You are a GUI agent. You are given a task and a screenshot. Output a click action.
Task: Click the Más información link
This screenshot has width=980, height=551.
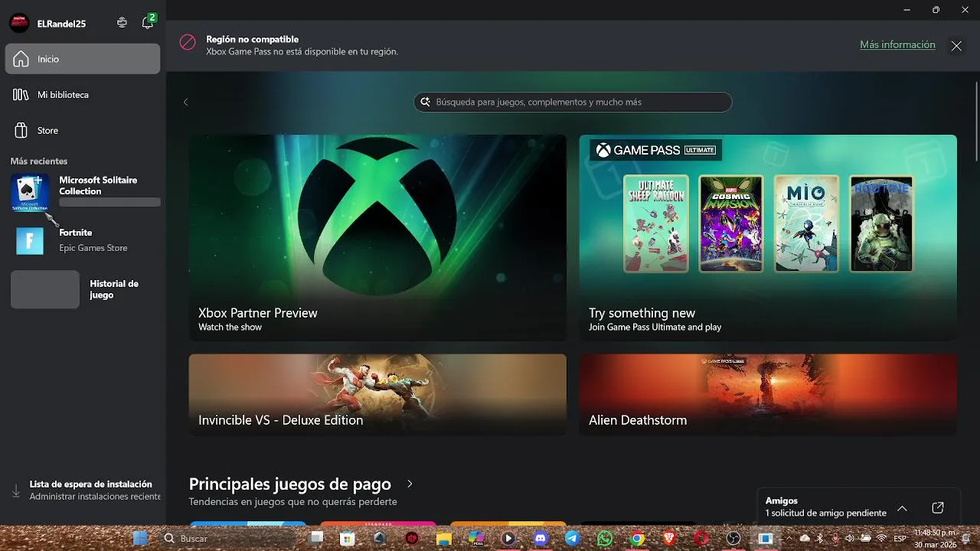pos(897,45)
